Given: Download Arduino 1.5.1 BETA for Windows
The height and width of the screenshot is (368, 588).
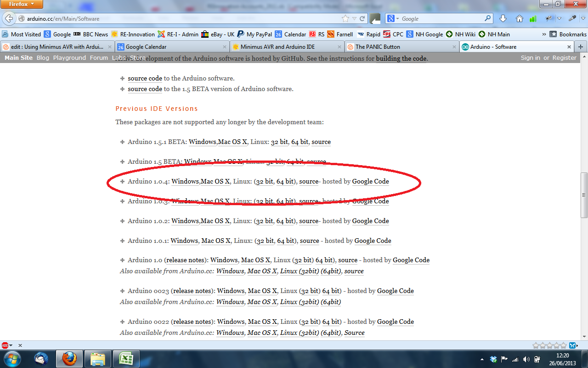Looking at the screenshot, I should [202, 142].
